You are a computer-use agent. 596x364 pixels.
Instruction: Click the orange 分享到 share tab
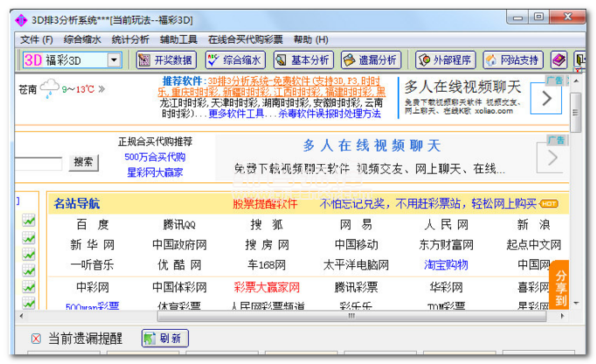pyautogui.click(x=559, y=285)
